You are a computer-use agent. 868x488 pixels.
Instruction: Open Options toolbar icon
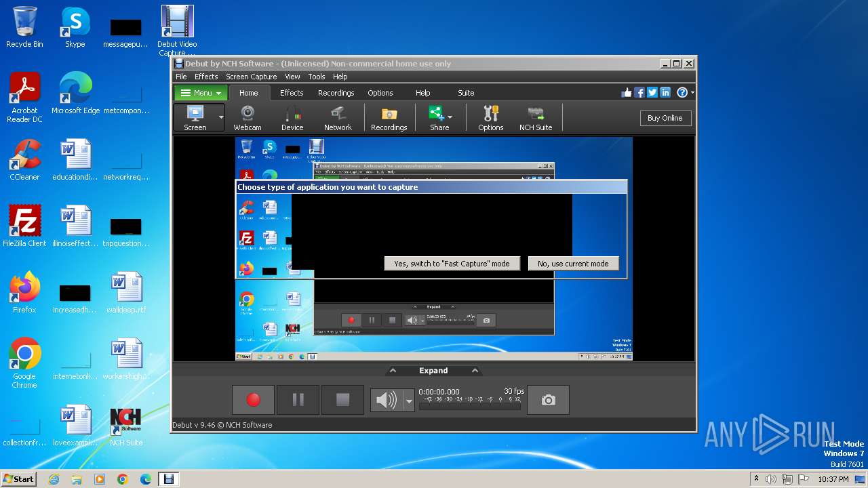point(491,118)
